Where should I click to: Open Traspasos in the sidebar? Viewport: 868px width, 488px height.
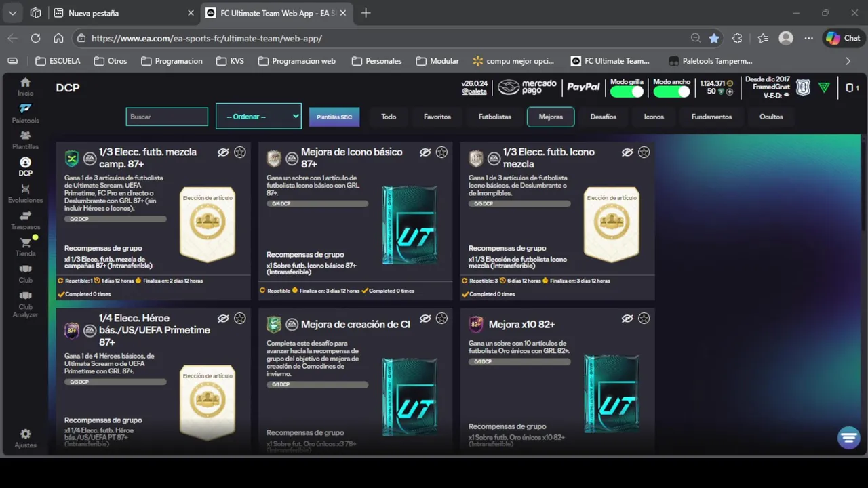point(25,220)
